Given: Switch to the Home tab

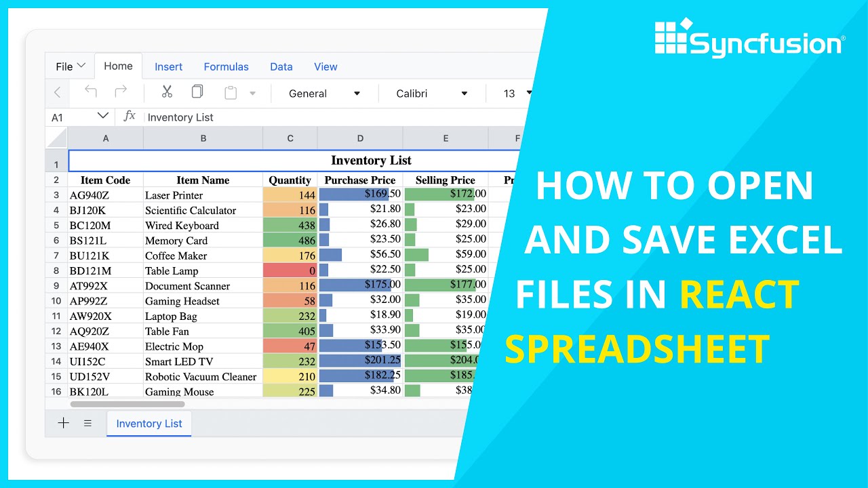Looking at the screenshot, I should (118, 66).
